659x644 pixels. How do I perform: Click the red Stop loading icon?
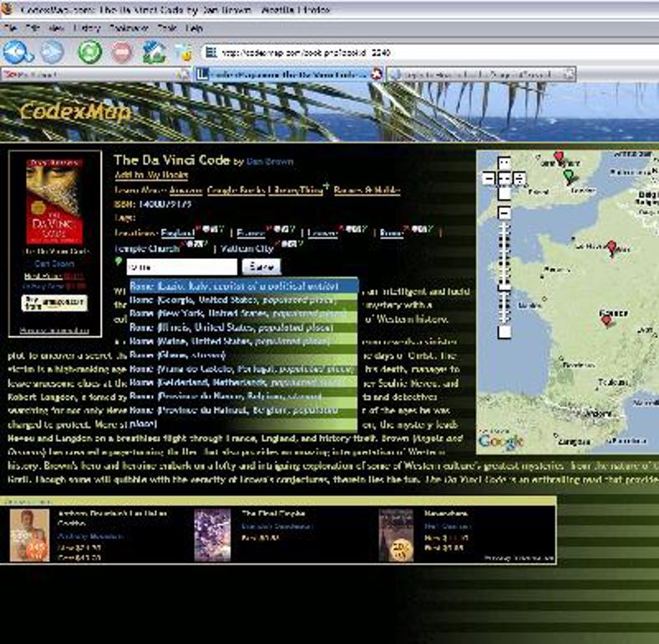[123, 53]
